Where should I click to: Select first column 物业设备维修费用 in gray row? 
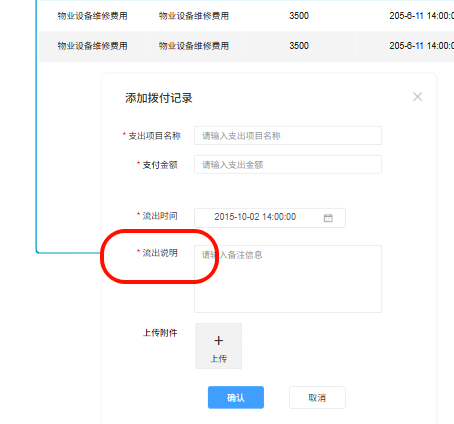92,46
